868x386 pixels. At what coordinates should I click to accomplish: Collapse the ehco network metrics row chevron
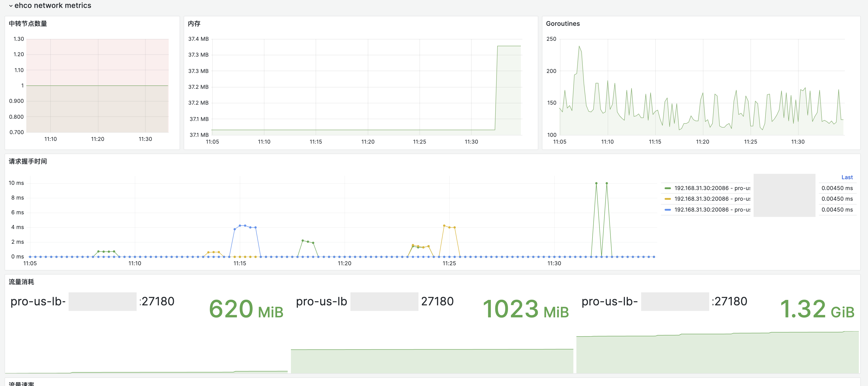coord(11,6)
